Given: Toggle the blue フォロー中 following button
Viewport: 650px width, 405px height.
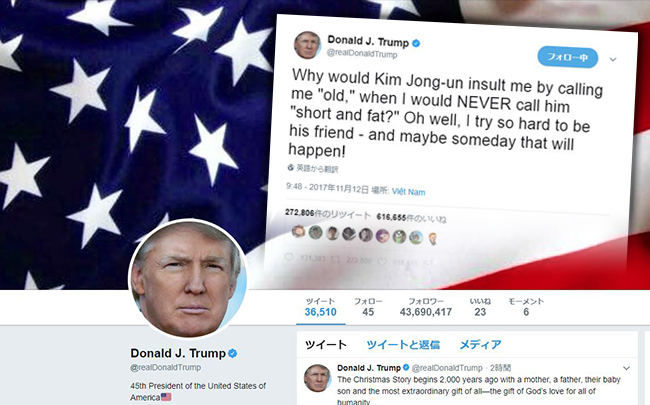Looking at the screenshot, I should point(568,57).
